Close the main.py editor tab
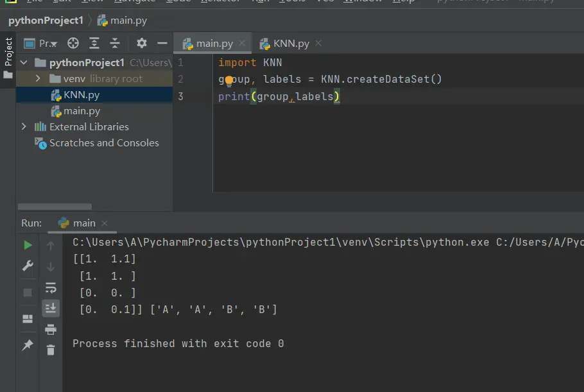This screenshot has width=584, height=392. click(242, 43)
